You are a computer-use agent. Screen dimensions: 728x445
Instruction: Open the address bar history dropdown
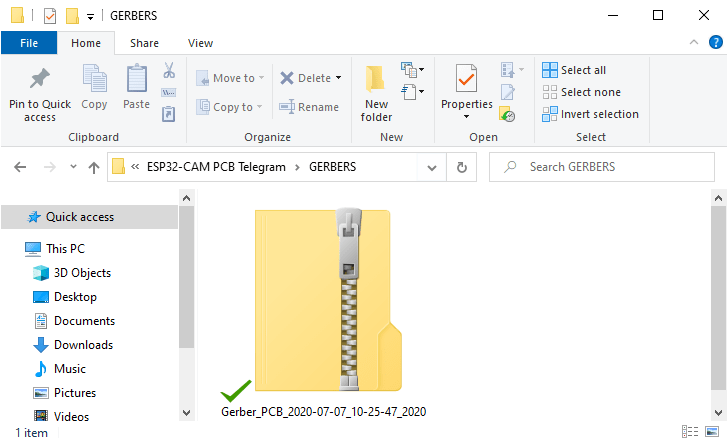tap(432, 167)
